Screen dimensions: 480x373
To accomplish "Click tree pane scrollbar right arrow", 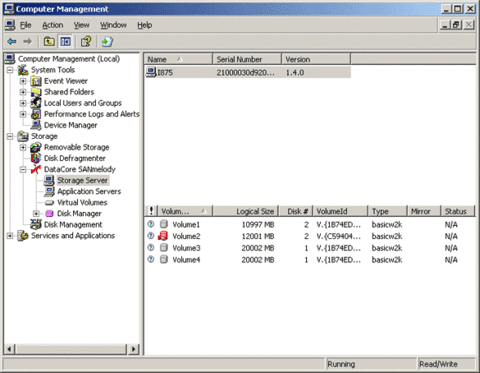I will pyautogui.click(x=134, y=349).
